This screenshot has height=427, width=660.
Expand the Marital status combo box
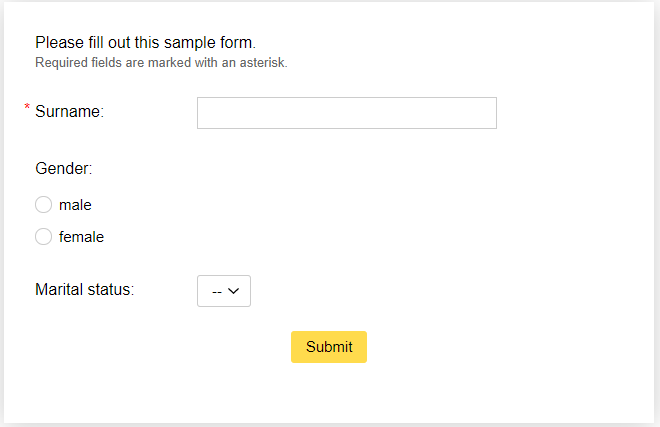[224, 291]
